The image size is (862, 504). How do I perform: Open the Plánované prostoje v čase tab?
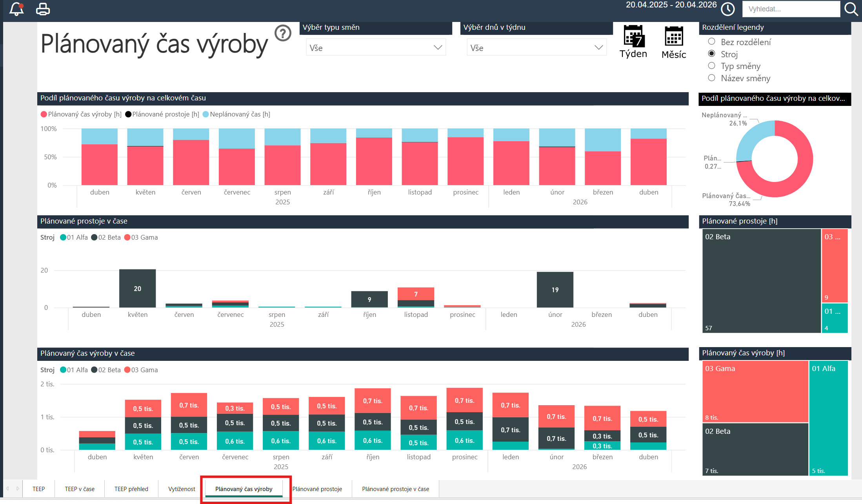point(395,489)
